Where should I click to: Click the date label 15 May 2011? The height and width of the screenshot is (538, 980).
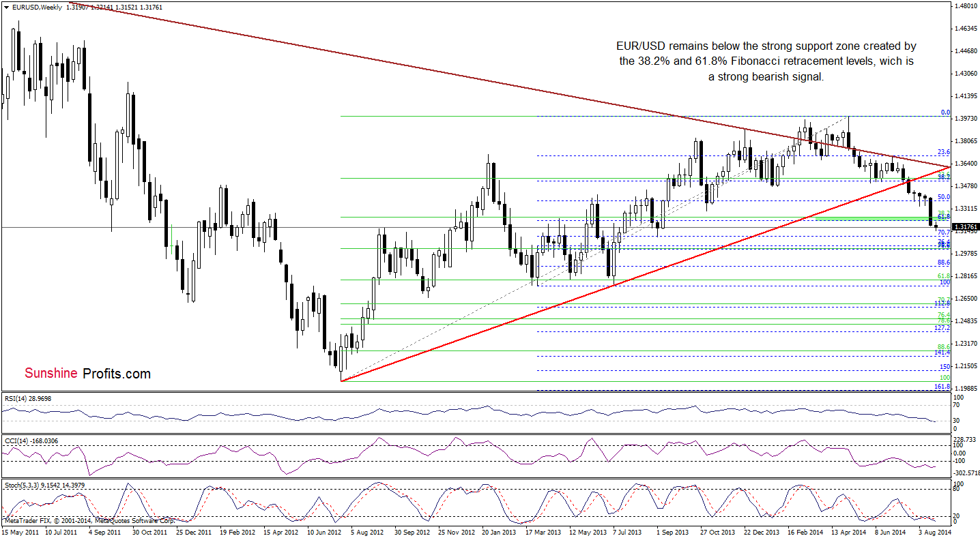pos(19,530)
